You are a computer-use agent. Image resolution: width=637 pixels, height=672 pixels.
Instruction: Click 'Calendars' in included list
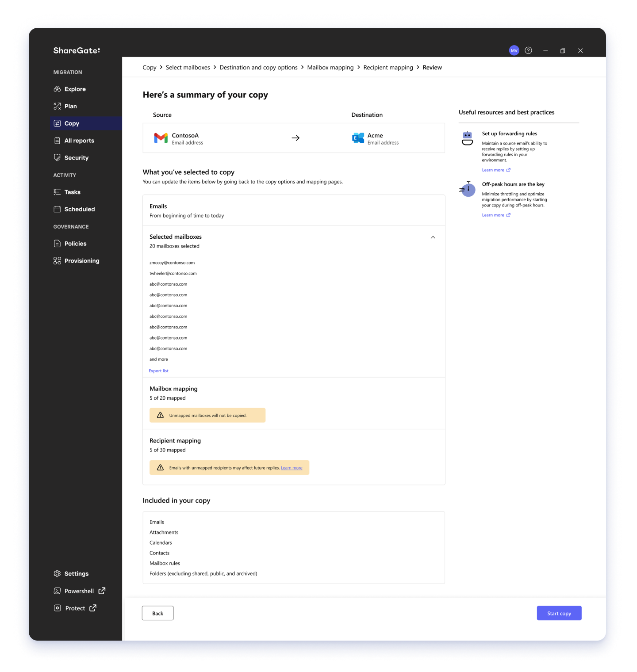click(161, 542)
